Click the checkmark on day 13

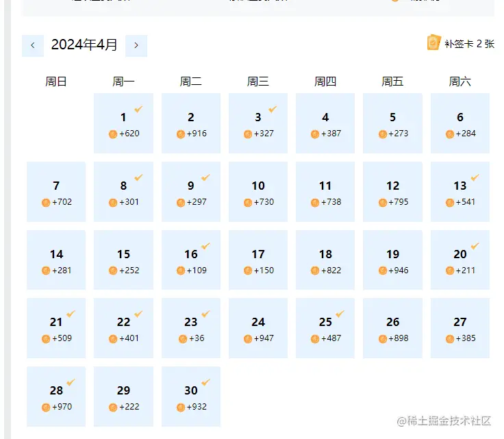pos(475,177)
